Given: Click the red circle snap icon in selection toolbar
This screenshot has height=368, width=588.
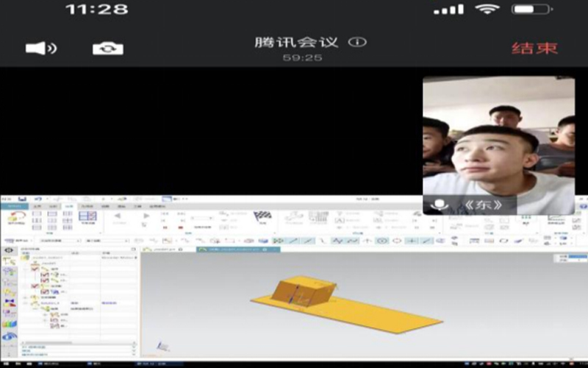Looking at the screenshot, I should click(x=397, y=241).
